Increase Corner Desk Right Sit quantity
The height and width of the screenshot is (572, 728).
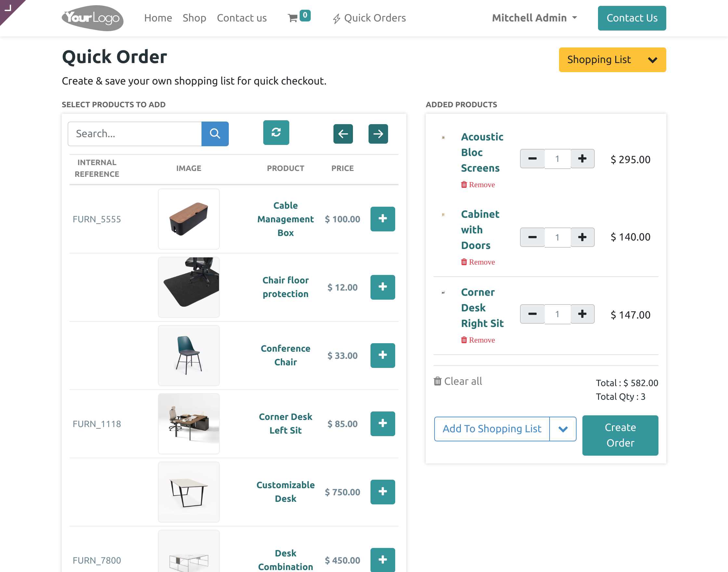pyautogui.click(x=582, y=314)
